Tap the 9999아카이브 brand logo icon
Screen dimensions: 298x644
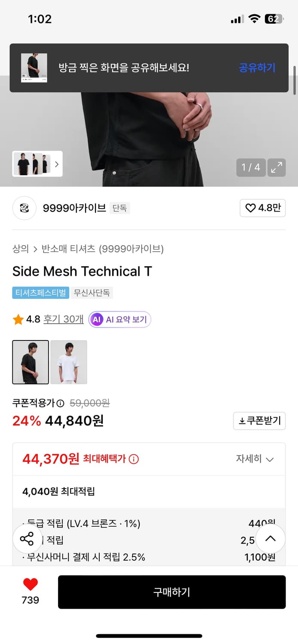[24, 208]
